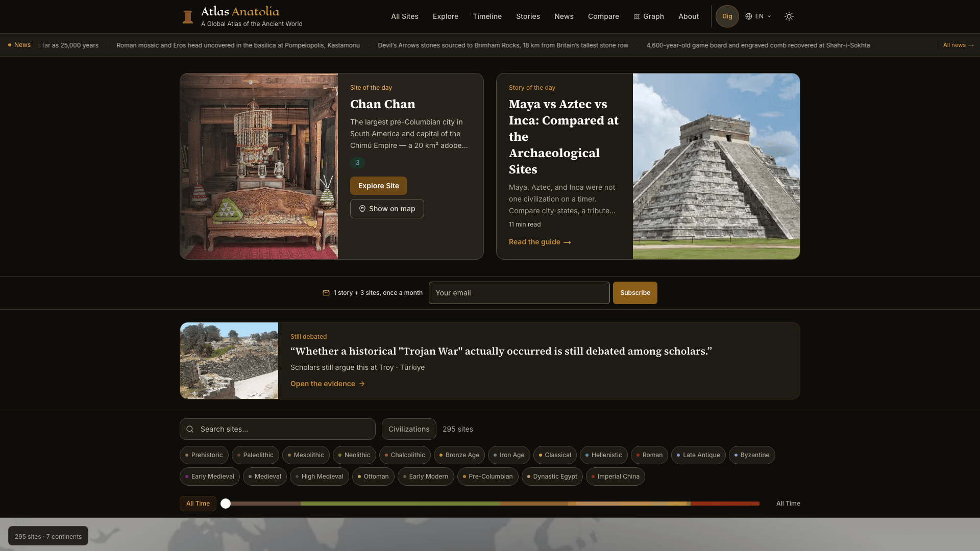Viewport: 980px width, 551px height.
Task: Open the Timeline navigation item
Action: tap(487, 16)
